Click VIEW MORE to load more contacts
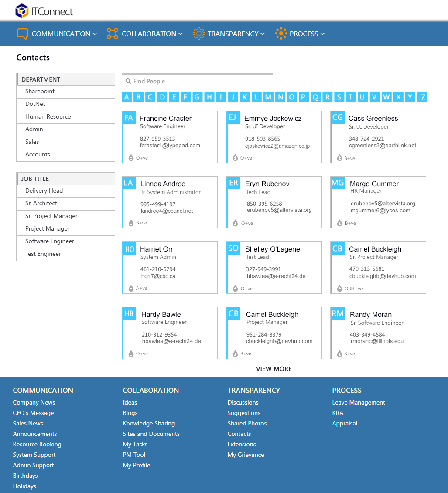The height and width of the screenshot is (493, 448). [274, 369]
